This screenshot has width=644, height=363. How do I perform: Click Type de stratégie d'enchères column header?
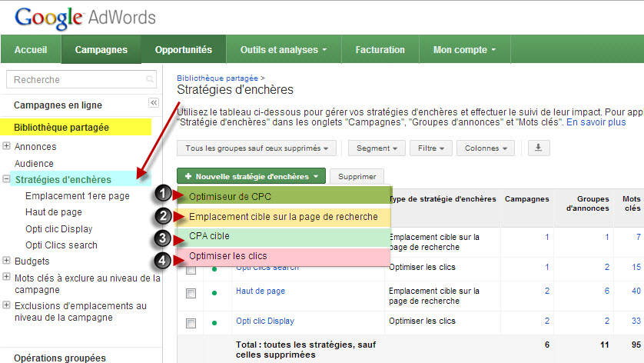point(443,199)
